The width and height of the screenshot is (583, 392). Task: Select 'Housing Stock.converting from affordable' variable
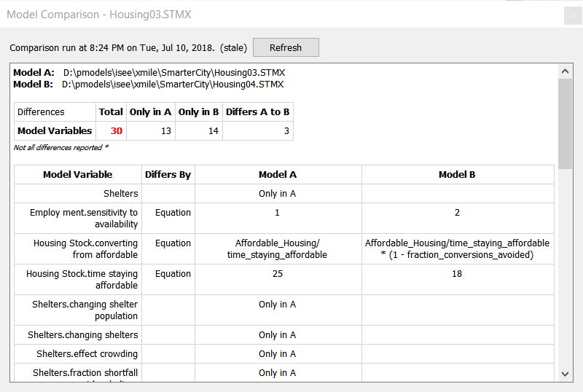pos(85,248)
